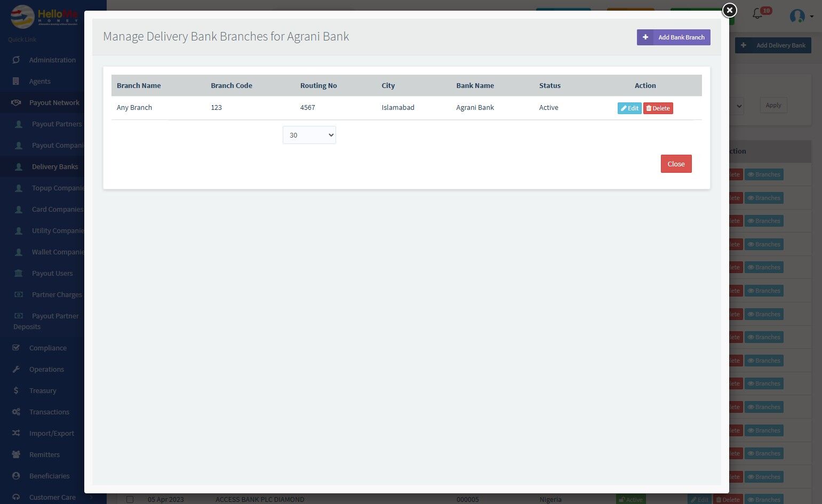822x504 pixels.
Task: Click the Utility Companies person icon
Action: click(x=19, y=230)
